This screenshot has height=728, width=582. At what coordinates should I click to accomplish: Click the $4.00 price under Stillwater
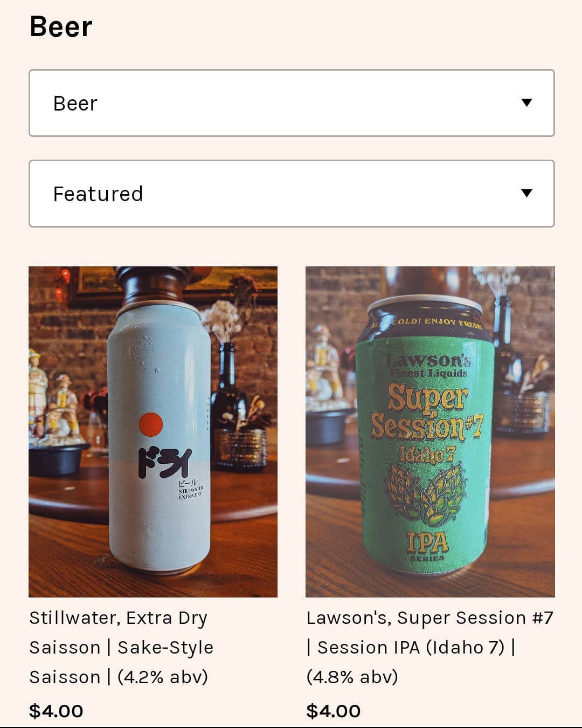(56, 711)
